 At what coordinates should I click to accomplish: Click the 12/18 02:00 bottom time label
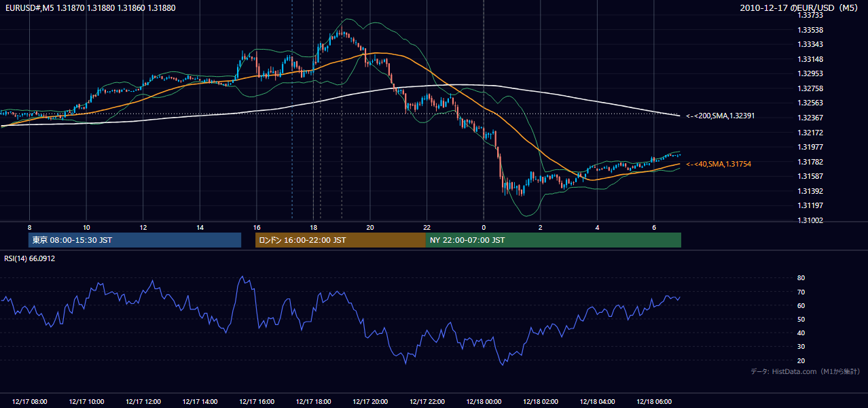click(x=540, y=402)
